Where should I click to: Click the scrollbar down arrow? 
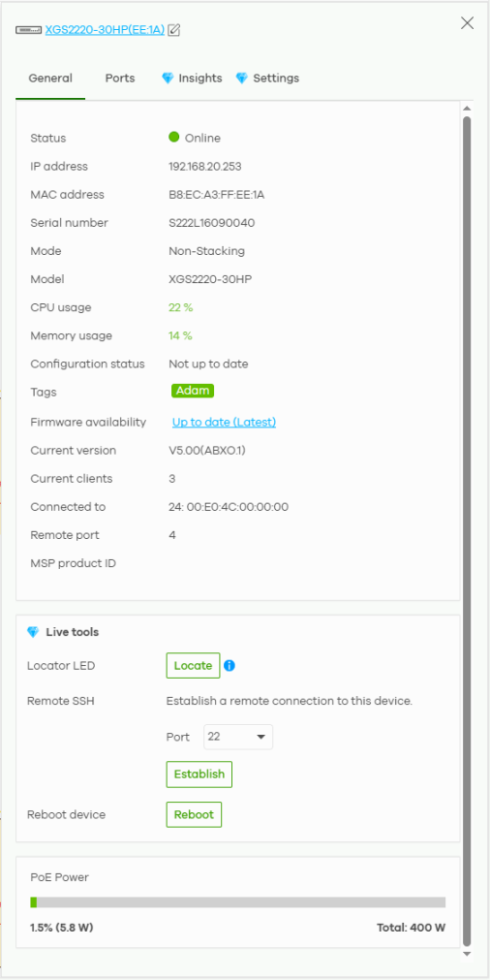pyautogui.click(x=467, y=954)
